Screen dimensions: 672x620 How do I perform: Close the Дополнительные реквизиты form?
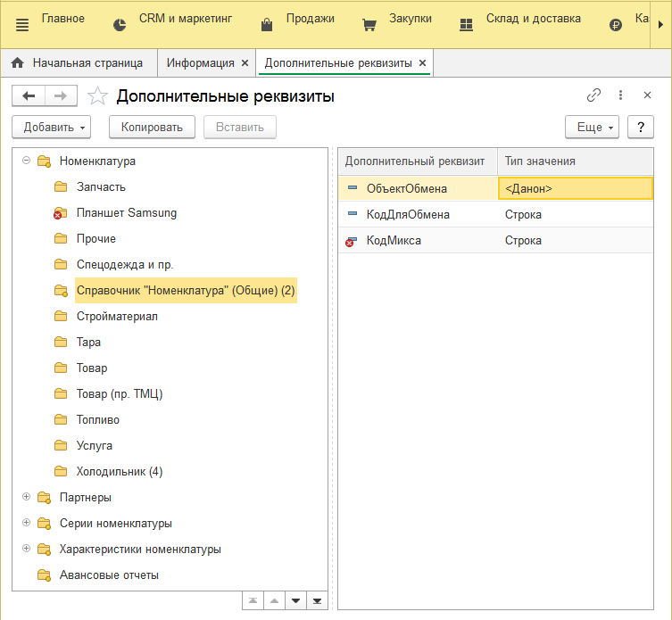click(x=647, y=95)
